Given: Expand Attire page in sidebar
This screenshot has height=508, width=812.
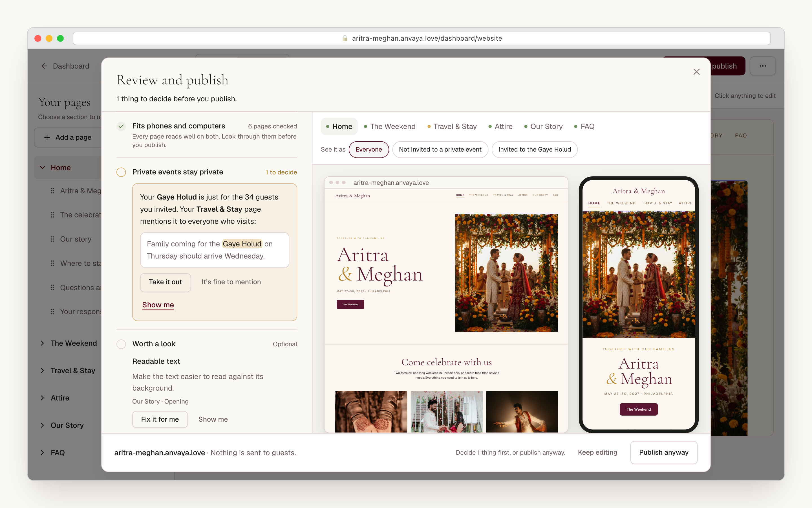Looking at the screenshot, I should click(x=43, y=398).
